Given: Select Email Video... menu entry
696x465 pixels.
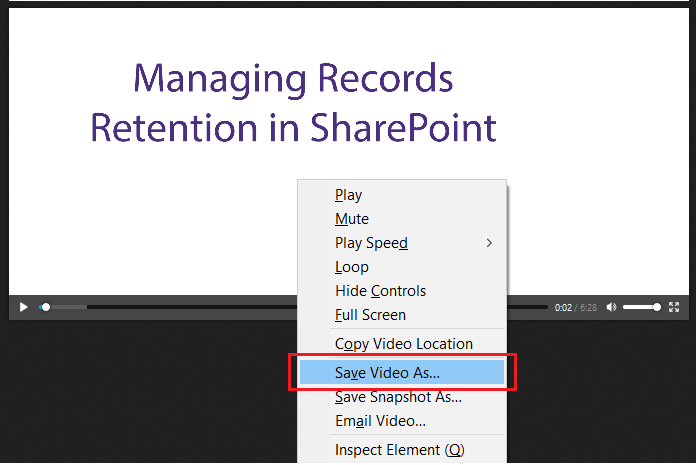Looking at the screenshot, I should 402,421.
